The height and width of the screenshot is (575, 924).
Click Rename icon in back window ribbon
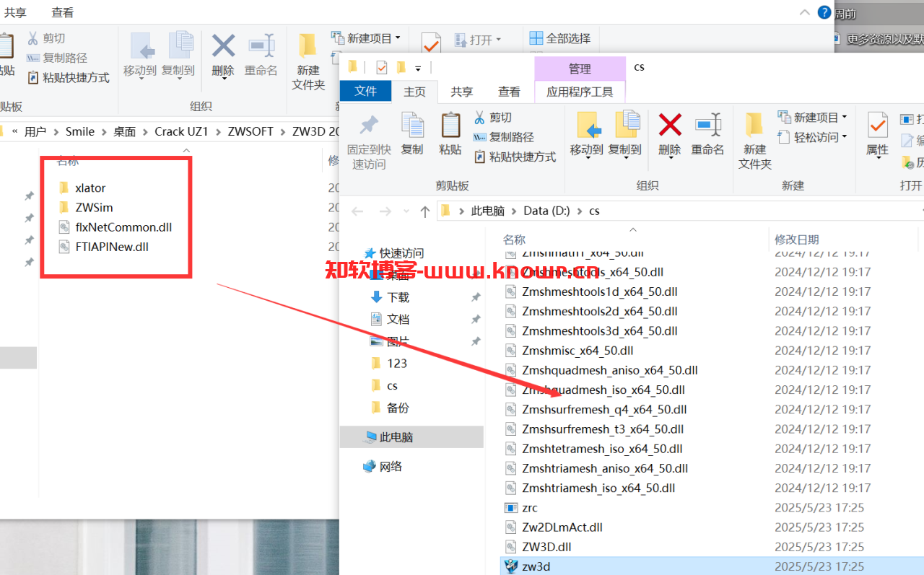pos(261,46)
